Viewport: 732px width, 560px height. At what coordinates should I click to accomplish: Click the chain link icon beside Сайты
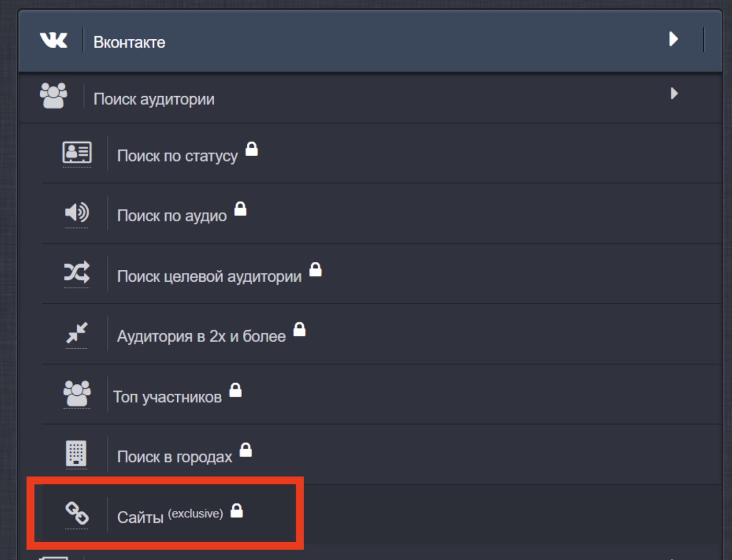point(77,513)
